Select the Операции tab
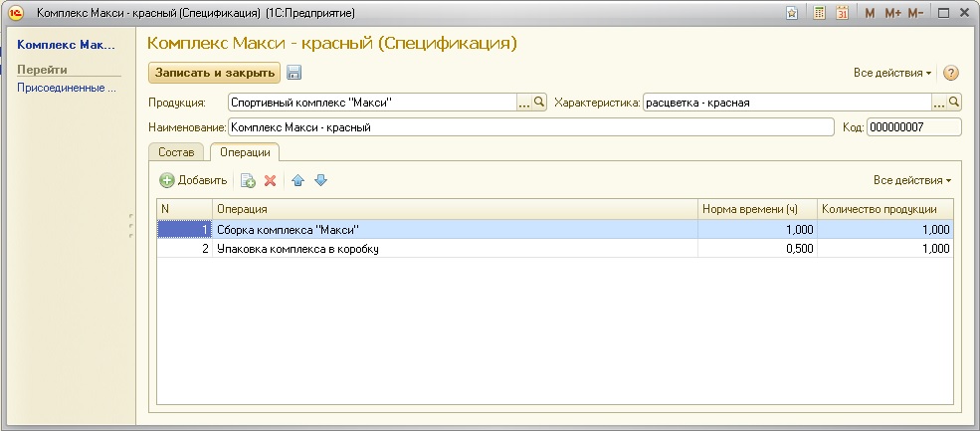 tap(245, 152)
